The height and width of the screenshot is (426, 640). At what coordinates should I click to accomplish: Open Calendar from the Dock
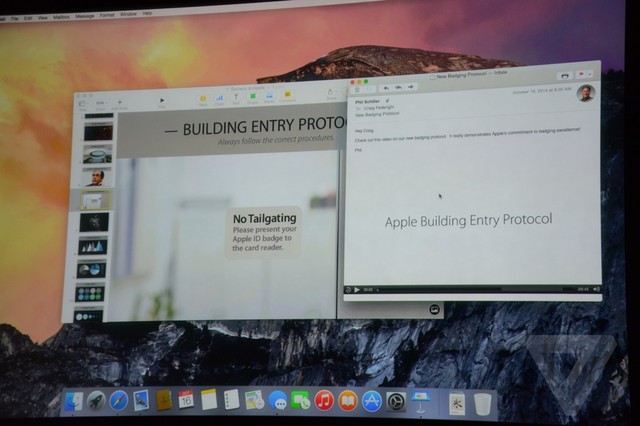pos(186,400)
